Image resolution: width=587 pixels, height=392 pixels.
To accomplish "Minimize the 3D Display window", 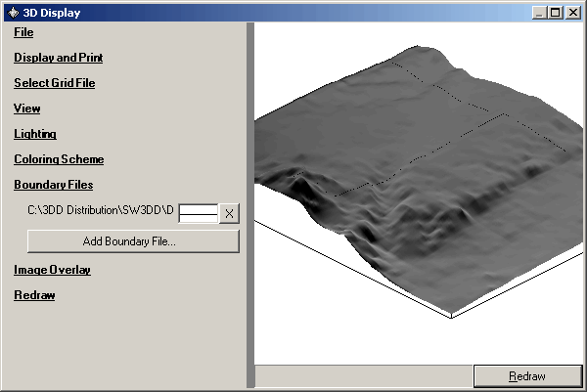I will [x=539, y=13].
